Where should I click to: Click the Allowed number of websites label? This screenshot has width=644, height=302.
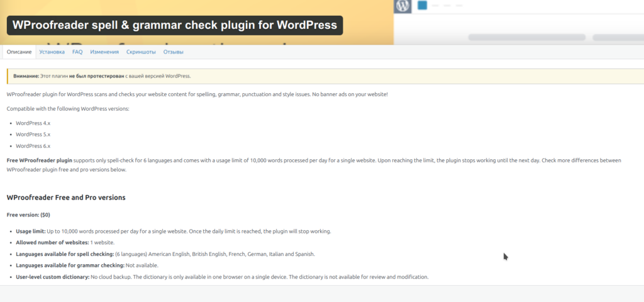(x=52, y=242)
